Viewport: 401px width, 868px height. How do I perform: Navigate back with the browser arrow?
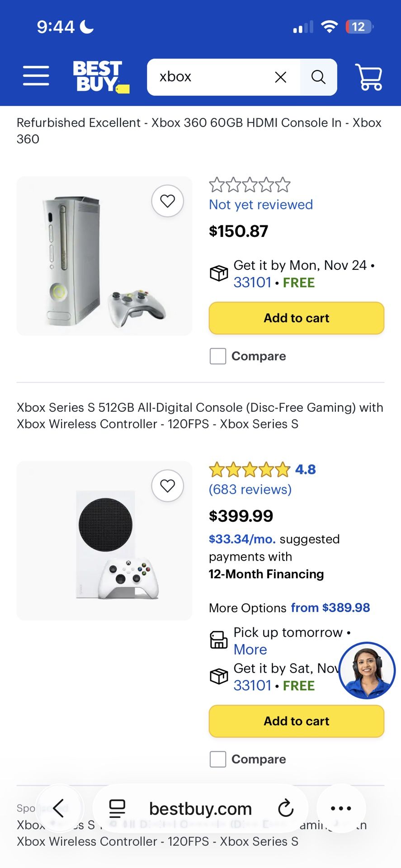tap(59, 808)
